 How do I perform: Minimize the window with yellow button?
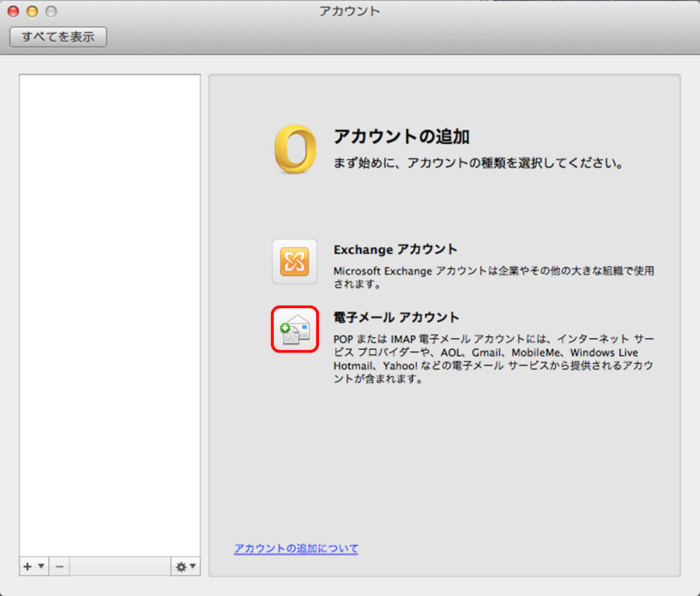tap(32, 12)
